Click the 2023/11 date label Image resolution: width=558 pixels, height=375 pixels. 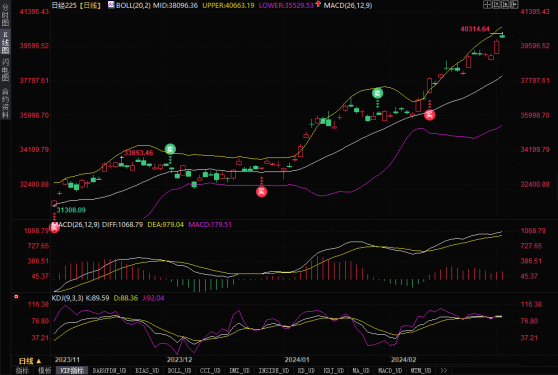pyautogui.click(x=67, y=360)
